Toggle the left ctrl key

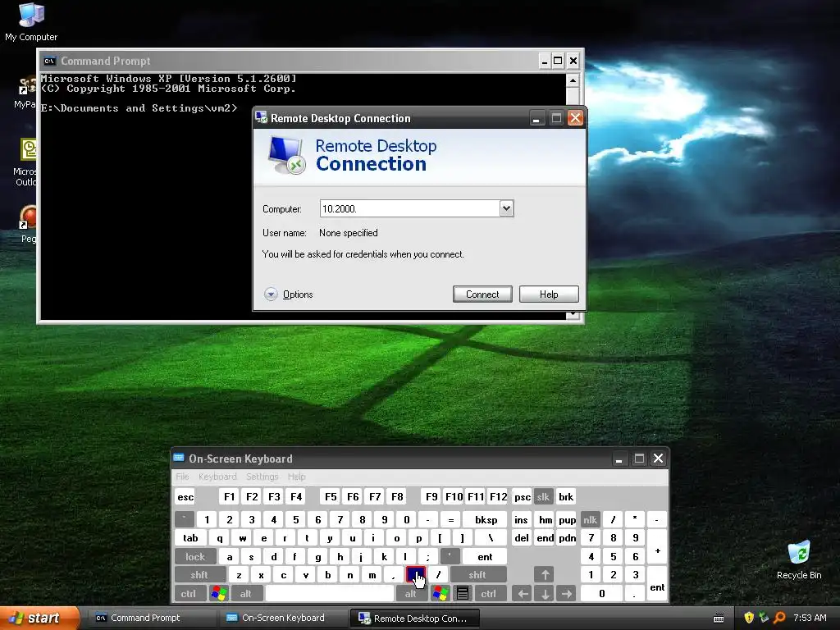[189, 594]
